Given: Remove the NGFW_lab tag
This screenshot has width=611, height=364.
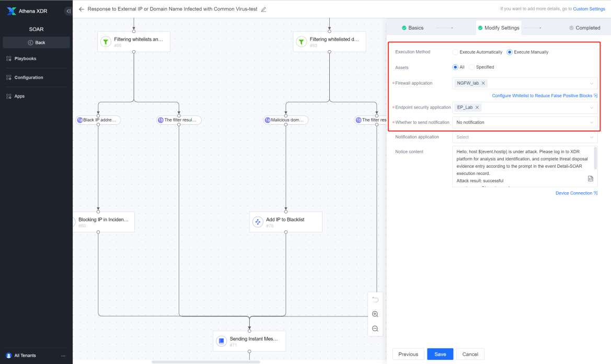Looking at the screenshot, I should (483, 84).
